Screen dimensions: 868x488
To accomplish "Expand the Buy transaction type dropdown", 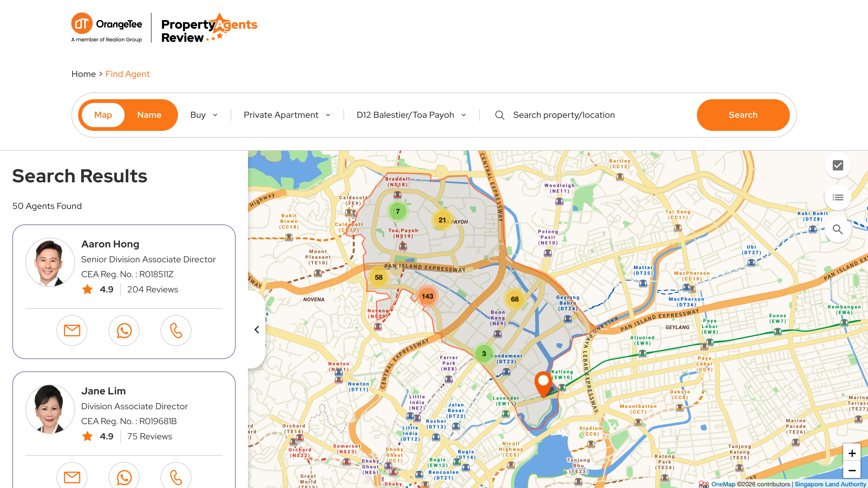I will [x=204, y=115].
